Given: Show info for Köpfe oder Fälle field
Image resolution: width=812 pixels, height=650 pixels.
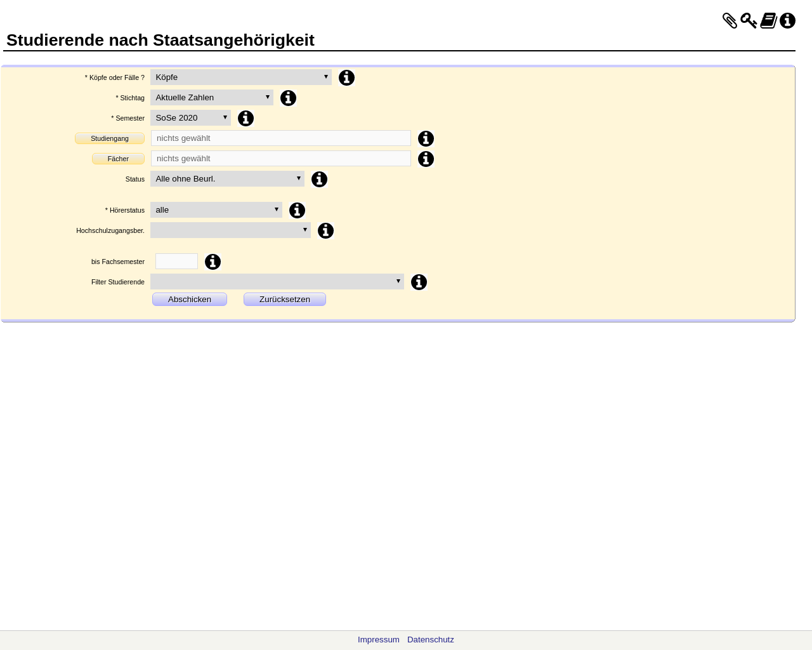Looking at the screenshot, I should (x=346, y=77).
